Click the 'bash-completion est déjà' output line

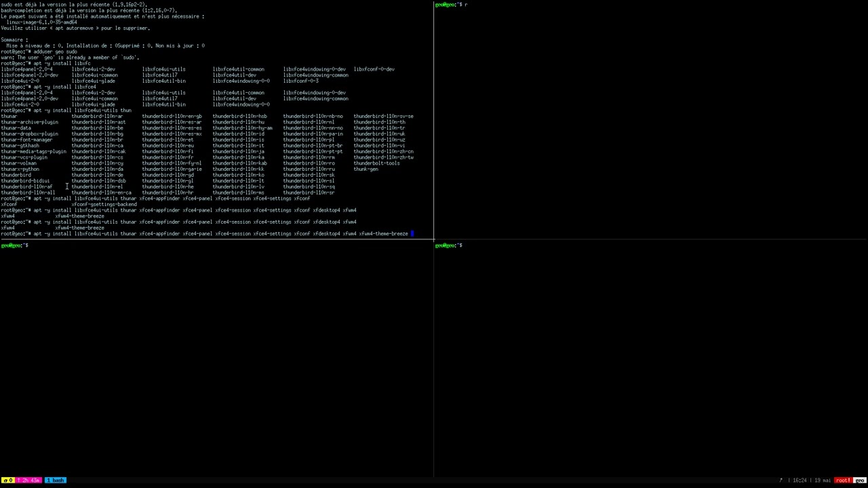pyautogui.click(x=89, y=11)
